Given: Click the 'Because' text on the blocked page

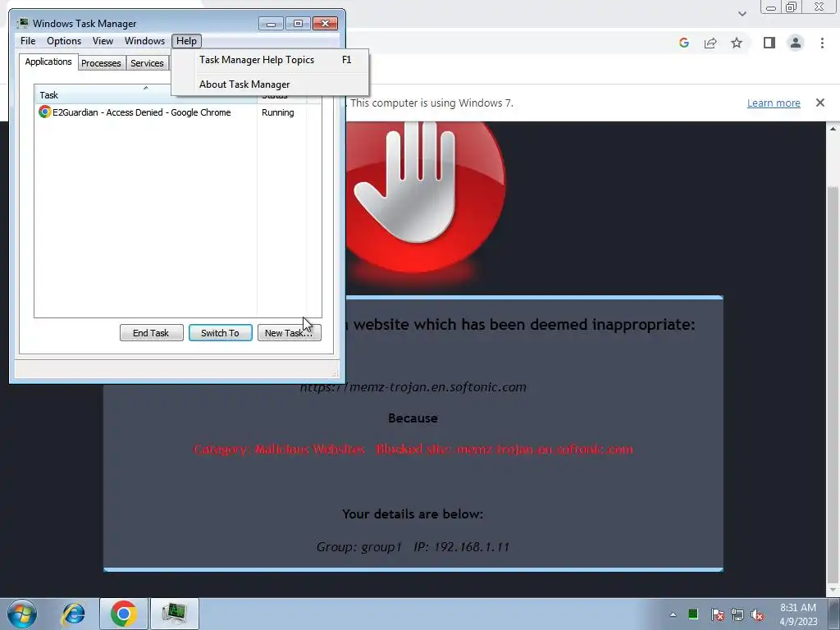Looking at the screenshot, I should tap(413, 418).
